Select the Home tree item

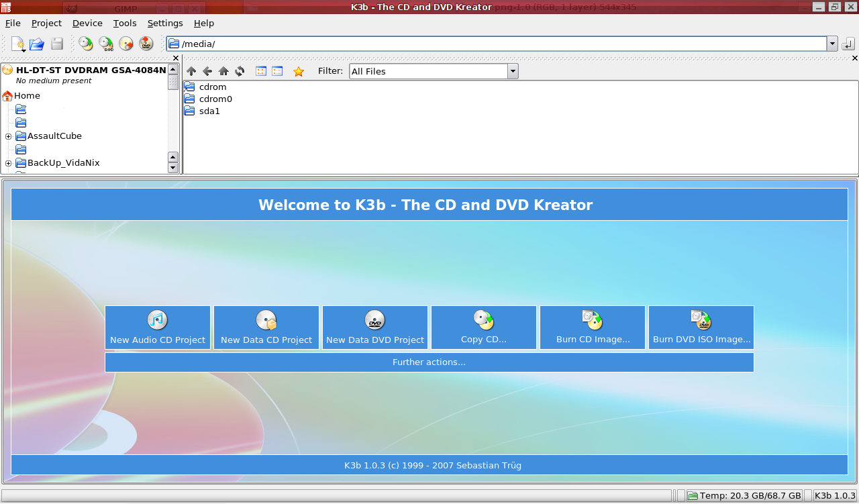pos(27,95)
